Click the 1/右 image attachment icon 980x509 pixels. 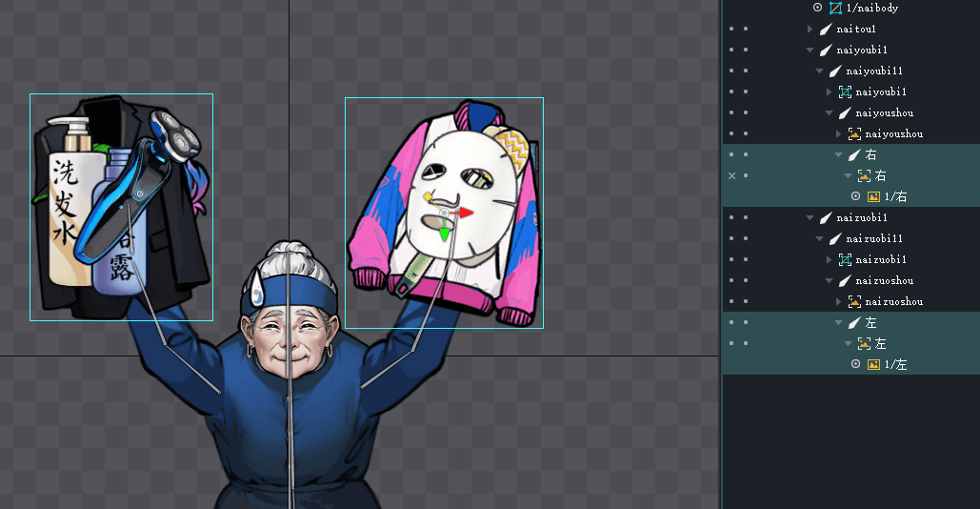(x=873, y=196)
